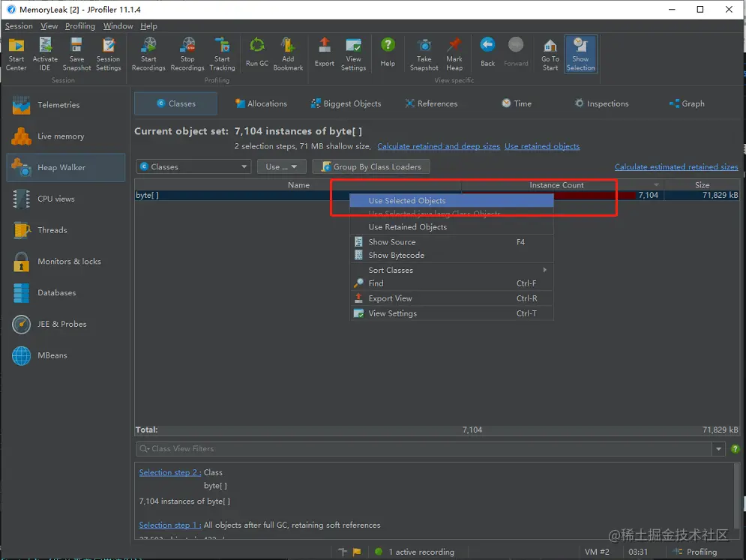The height and width of the screenshot is (560, 746).
Task: Open Threads sidebar section
Action: [66, 230]
